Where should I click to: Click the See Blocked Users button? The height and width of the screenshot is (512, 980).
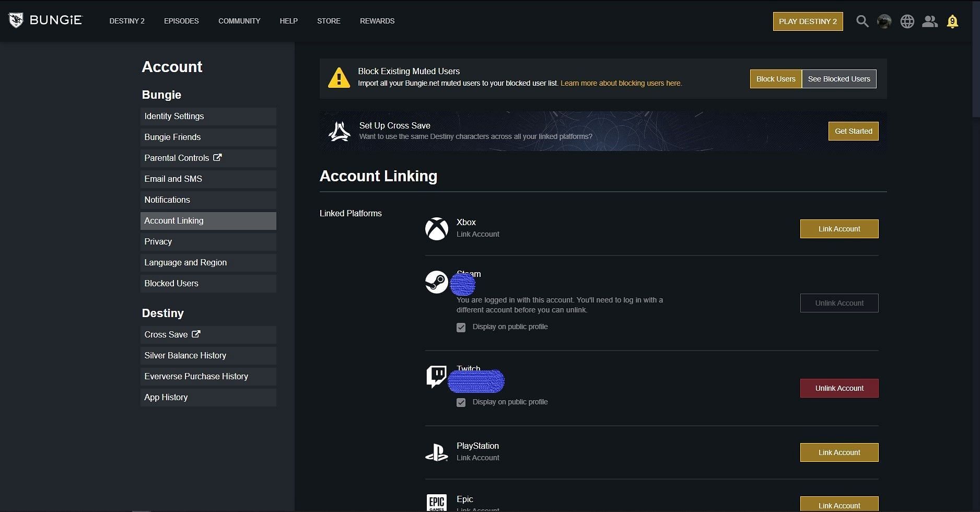tap(839, 79)
